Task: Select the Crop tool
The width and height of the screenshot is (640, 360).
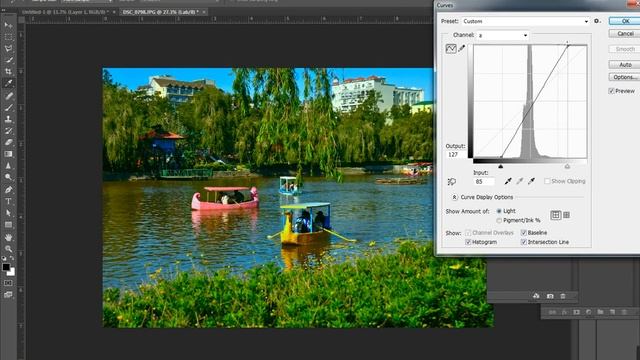Action: [8, 72]
